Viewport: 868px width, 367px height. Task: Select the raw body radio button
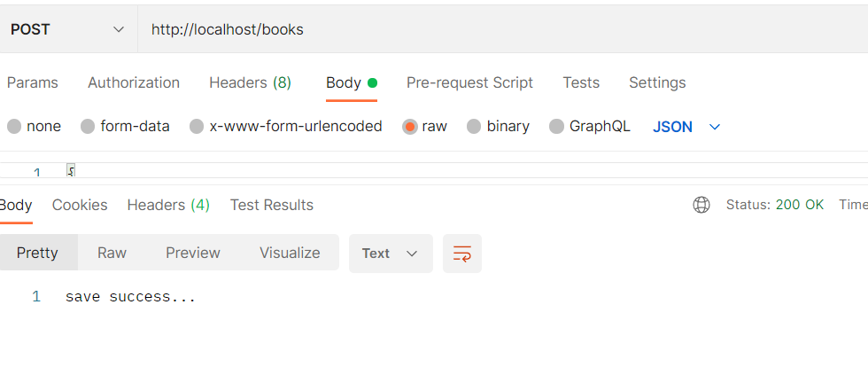click(x=410, y=127)
